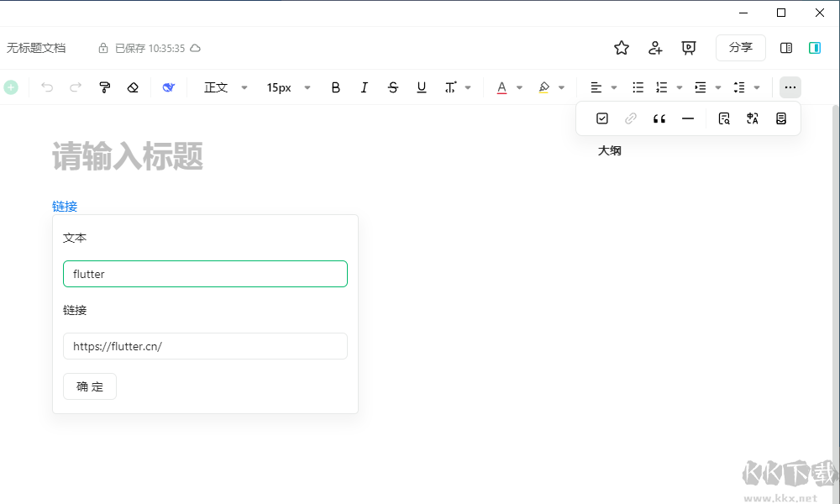Toggle italic text style
This screenshot has width=840, height=504.
tap(364, 87)
